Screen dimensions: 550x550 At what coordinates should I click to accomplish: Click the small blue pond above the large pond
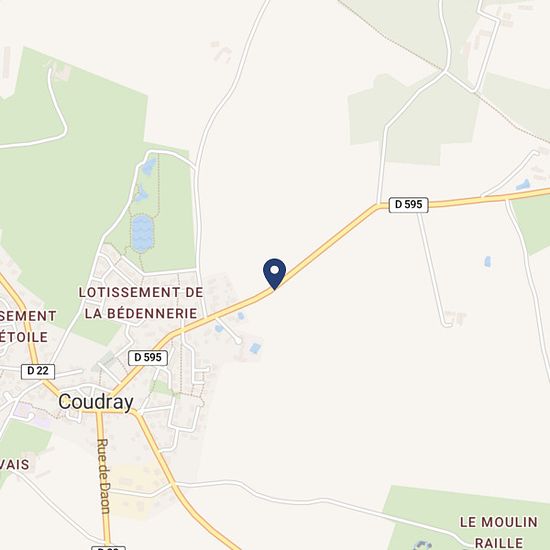141,194
